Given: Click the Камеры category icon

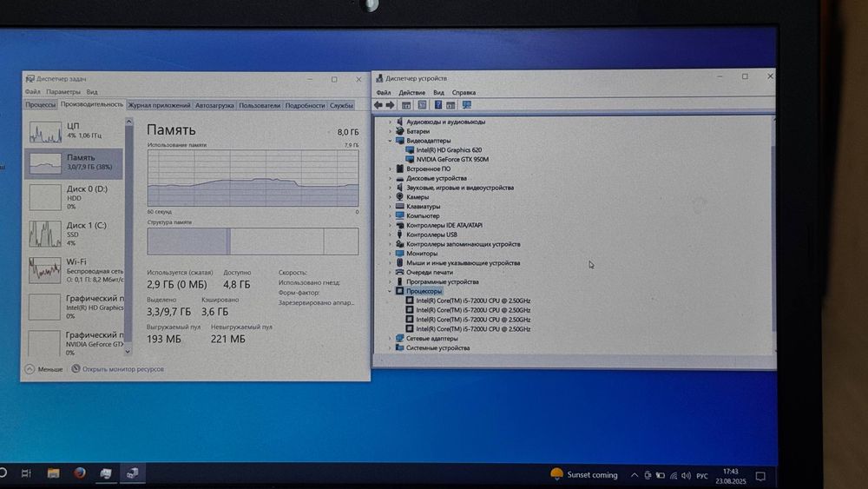Looking at the screenshot, I should [399, 196].
